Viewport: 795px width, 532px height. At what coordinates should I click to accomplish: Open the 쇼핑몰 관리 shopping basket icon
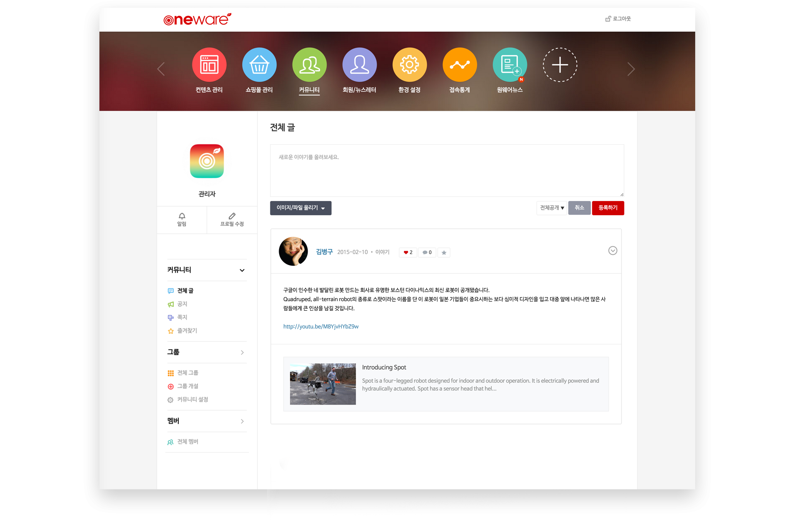(259, 65)
